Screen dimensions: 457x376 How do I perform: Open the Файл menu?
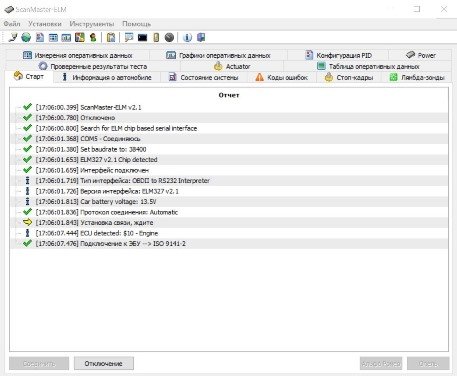[x=12, y=24]
